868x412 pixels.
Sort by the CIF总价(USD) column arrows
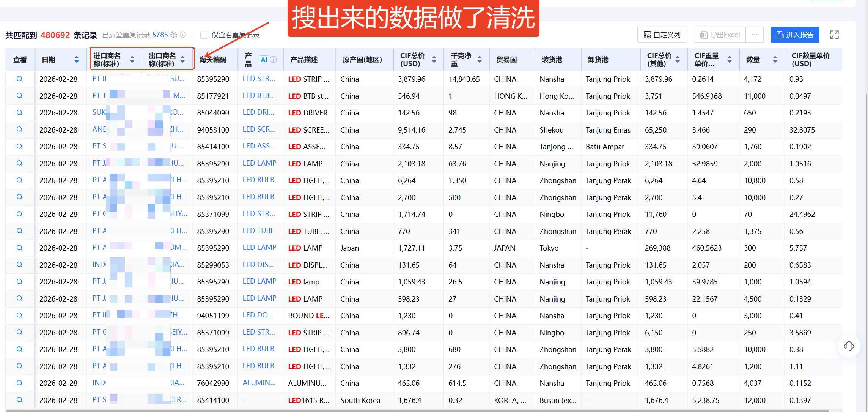[434, 60]
